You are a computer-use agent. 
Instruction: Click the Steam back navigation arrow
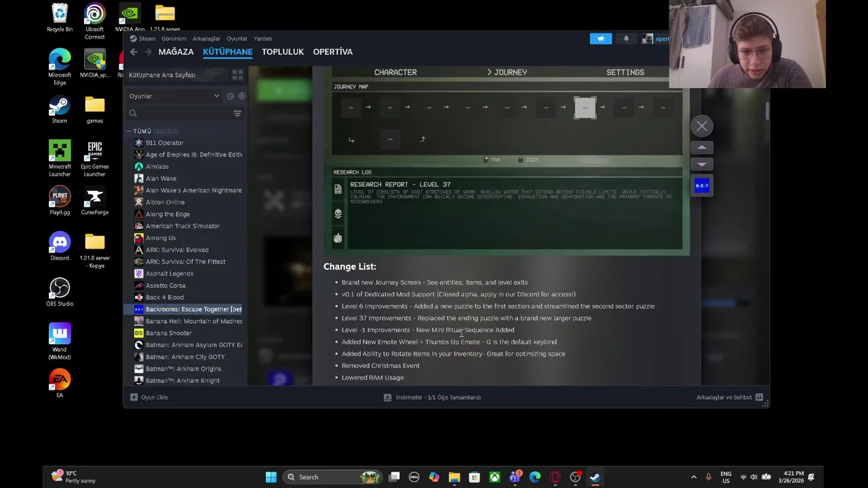[134, 52]
